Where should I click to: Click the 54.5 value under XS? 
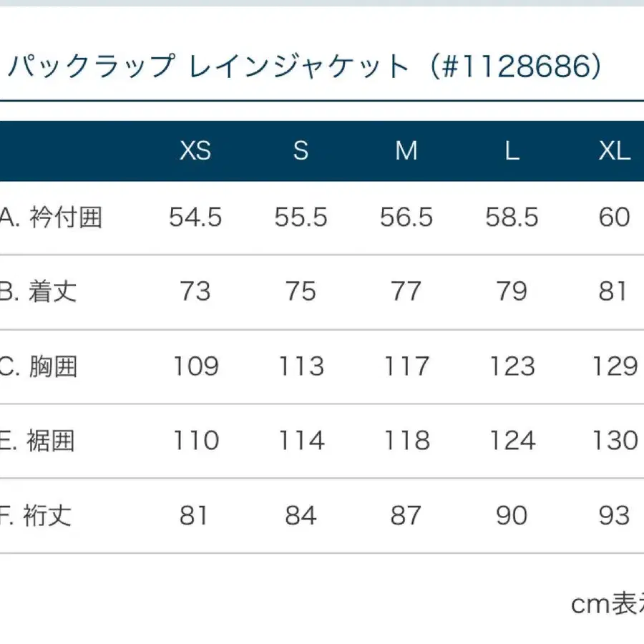[195, 218]
